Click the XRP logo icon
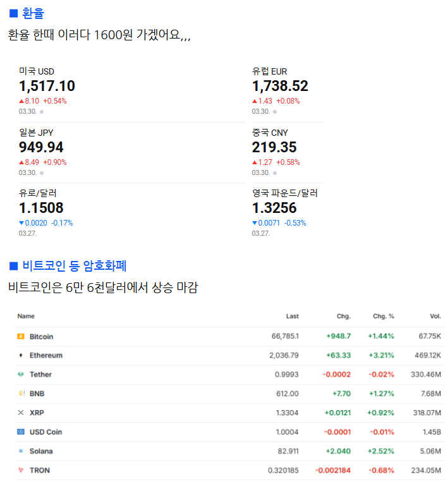Screen dimensions: 448x484 click(21, 413)
